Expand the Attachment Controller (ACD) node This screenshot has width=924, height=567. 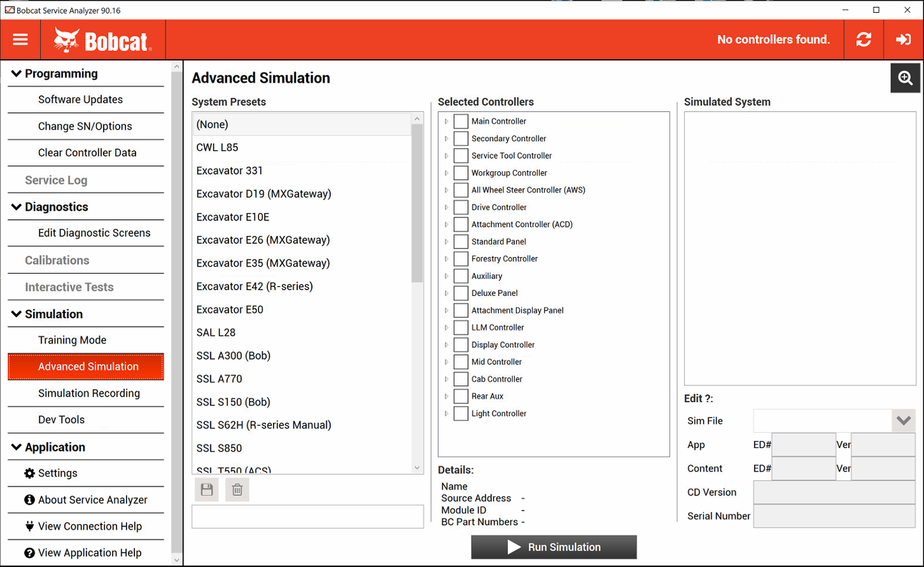click(x=446, y=224)
